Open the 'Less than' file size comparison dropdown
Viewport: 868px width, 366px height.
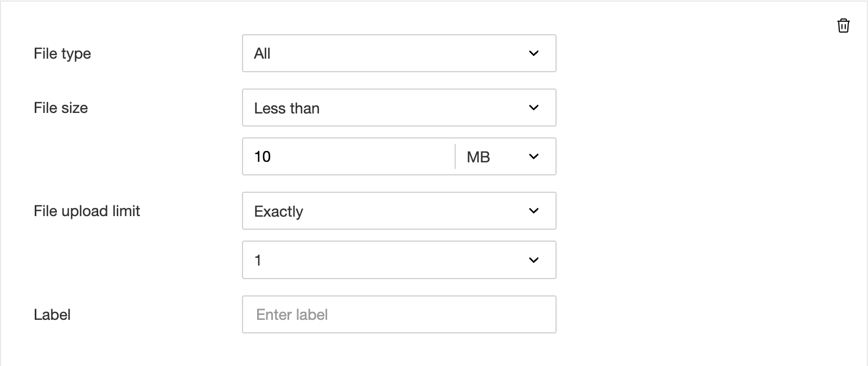[x=399, y=108]
